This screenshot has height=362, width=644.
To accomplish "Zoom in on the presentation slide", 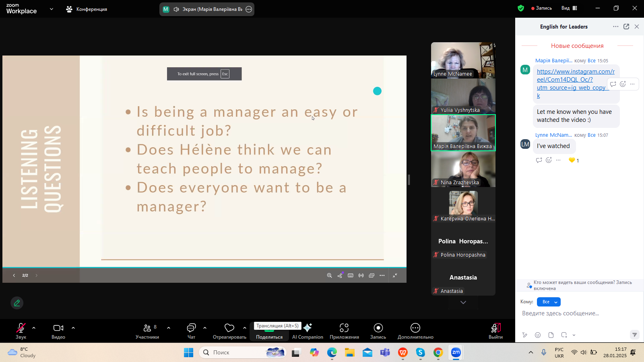I will click(x=329, y=276).
